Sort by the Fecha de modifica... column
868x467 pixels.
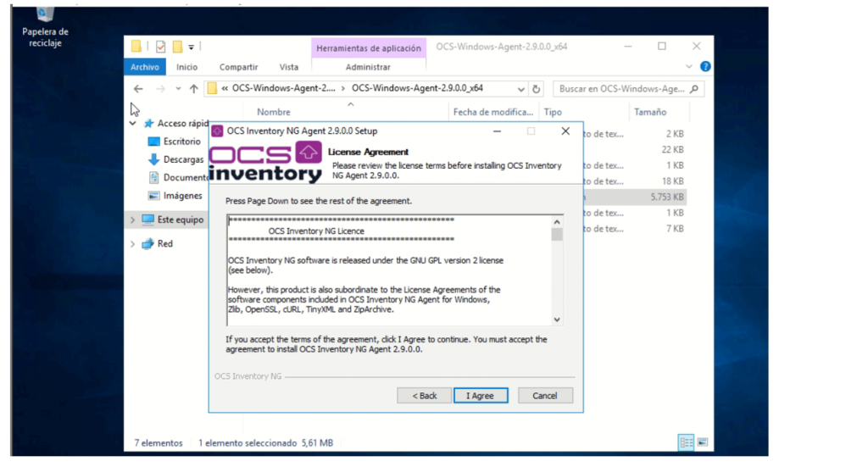pos(492,112)
